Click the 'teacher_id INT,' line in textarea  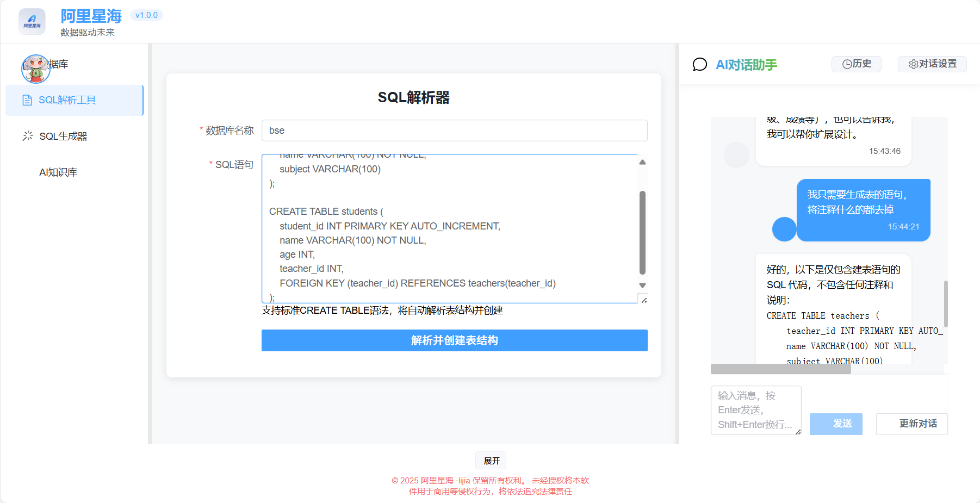point(312,269)
